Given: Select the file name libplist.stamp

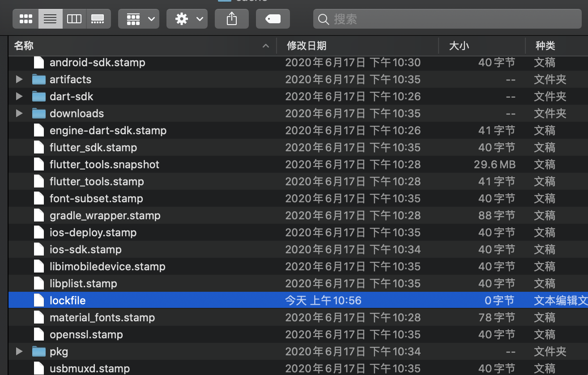Looking at the screenshot, I should coord(83,283).
